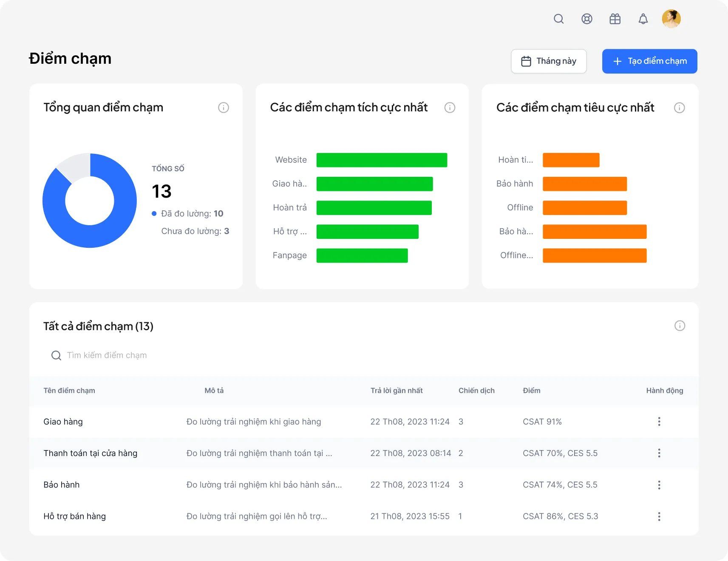728x561 pixels.
Task: Sort by 'Điểm' column header
Action: [531, 391]
